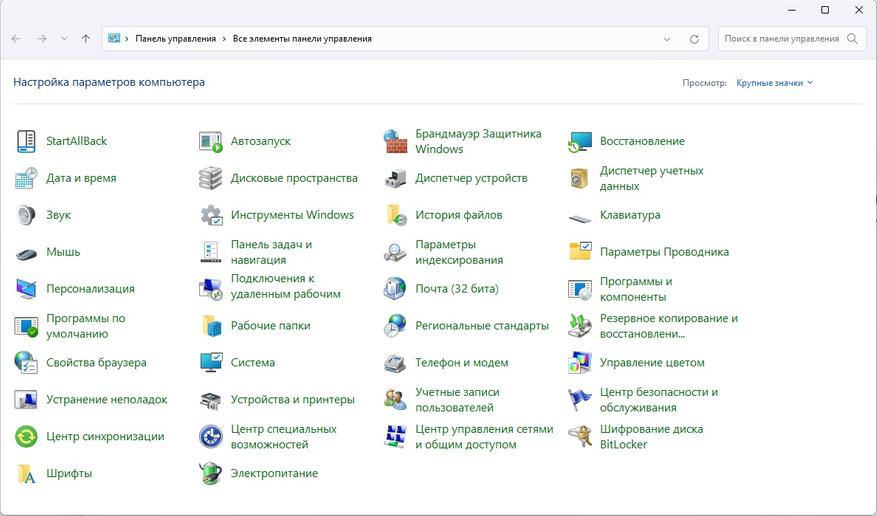Click the Просмотр: label
Screen dimensions: 877x516
[x=704, y=83]
